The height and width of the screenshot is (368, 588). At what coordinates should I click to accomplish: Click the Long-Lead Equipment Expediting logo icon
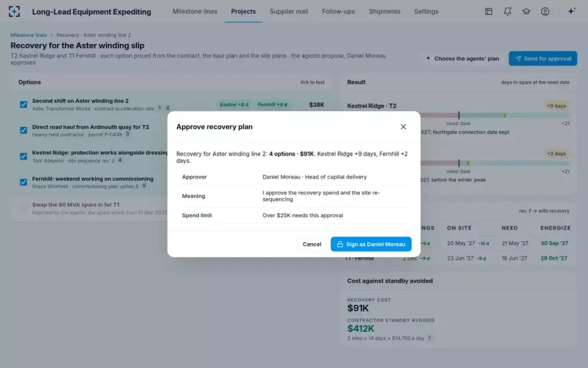[15, 11]
